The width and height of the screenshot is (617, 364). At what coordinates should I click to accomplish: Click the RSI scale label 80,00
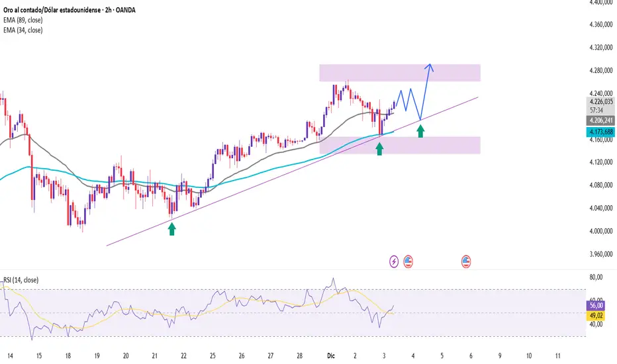click(596, 277)
